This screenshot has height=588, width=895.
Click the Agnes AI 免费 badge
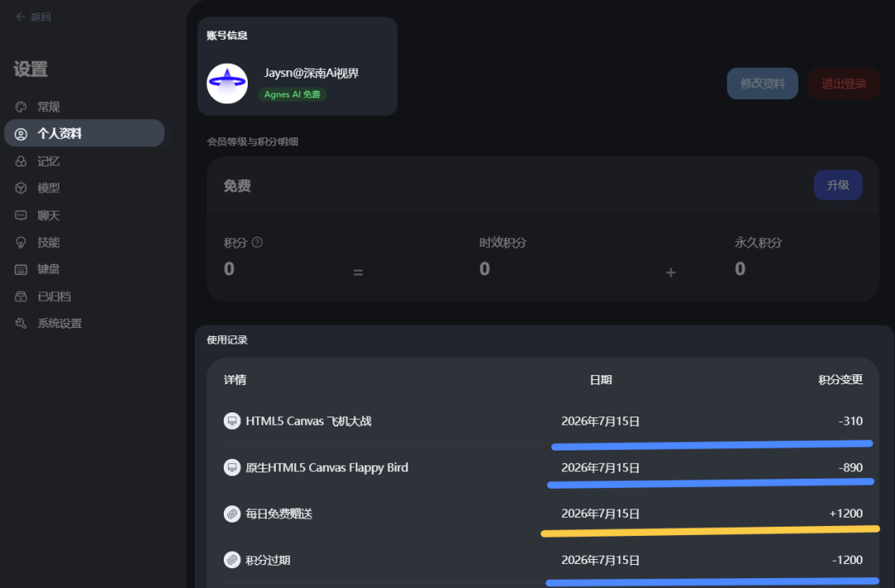(x=293, y=94)
